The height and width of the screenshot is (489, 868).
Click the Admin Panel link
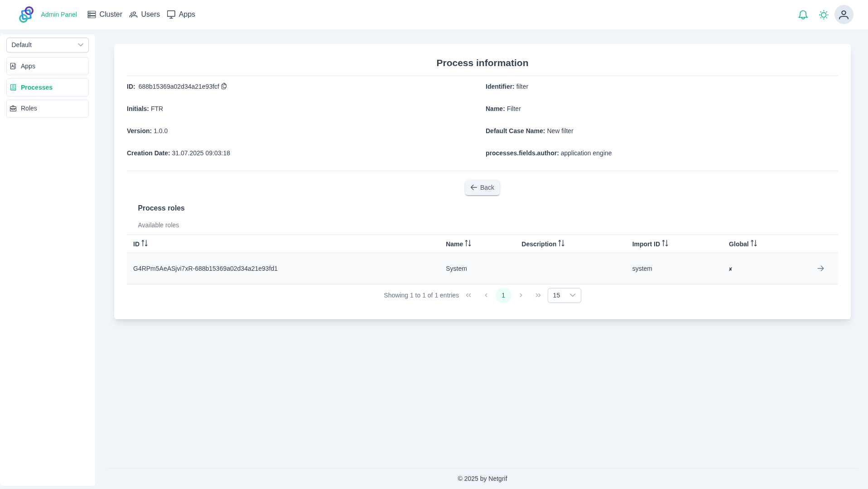59,14
